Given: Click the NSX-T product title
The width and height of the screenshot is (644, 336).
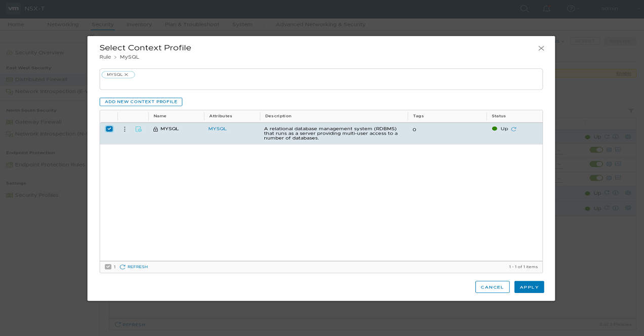Looking at the screenshot, I should click(x=34, y=9).
